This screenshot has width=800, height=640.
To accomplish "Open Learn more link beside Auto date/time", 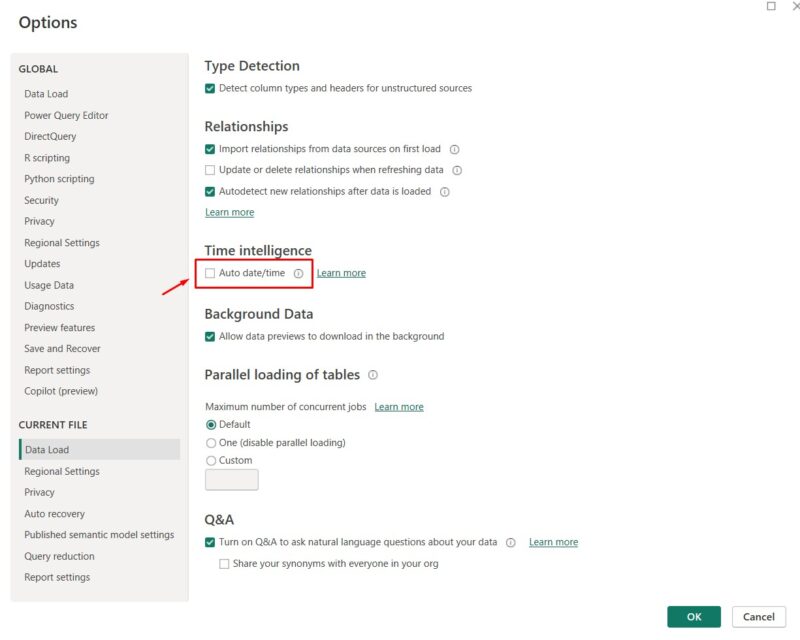I will click(x=341, y=273).
